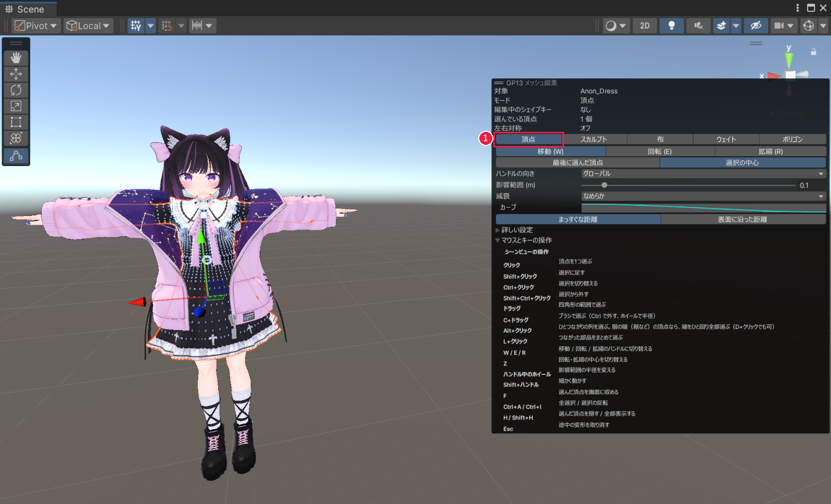Toggle hidden objects visibility eye
831x504 pixels.
756,25
